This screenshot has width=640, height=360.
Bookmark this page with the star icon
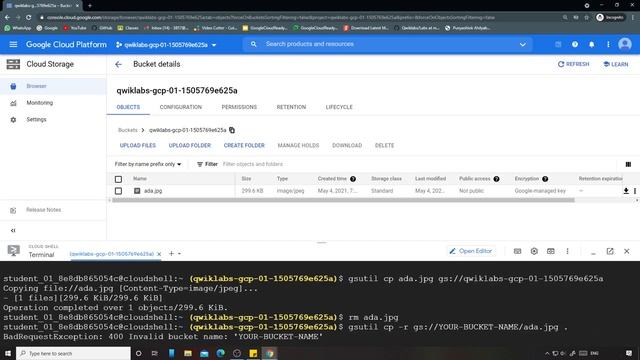[587, 18]
